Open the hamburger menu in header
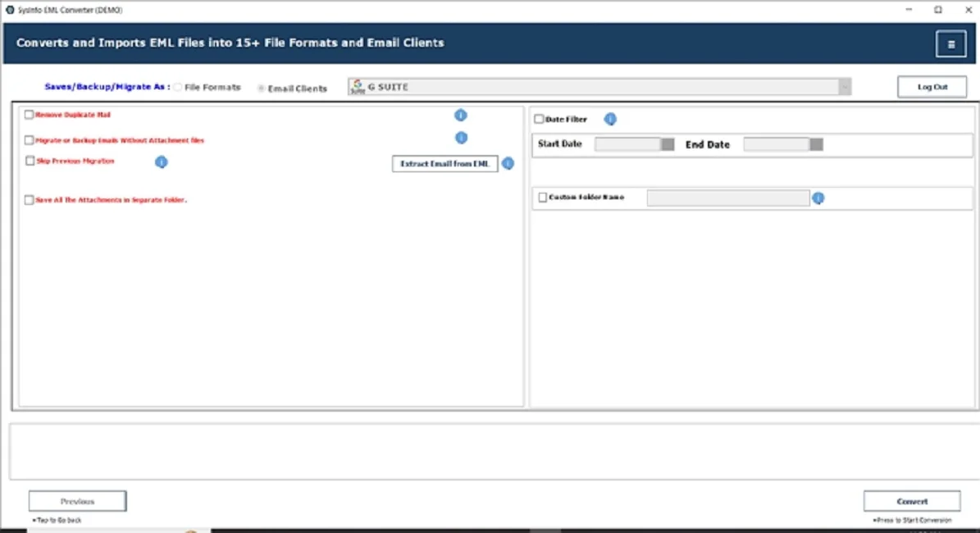The image size is (980, 533). (x=950, y=43)
